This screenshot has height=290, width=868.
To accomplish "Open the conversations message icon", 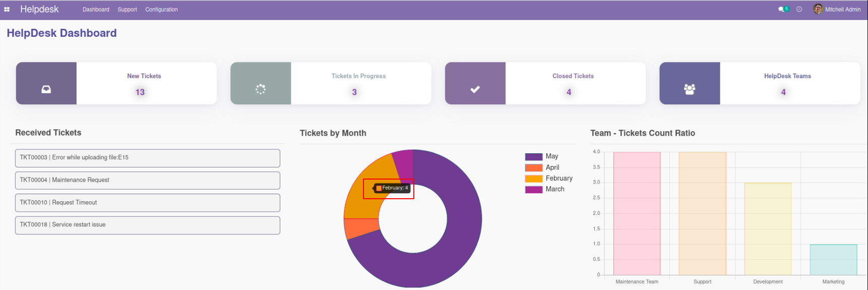I will pos(782,10).
